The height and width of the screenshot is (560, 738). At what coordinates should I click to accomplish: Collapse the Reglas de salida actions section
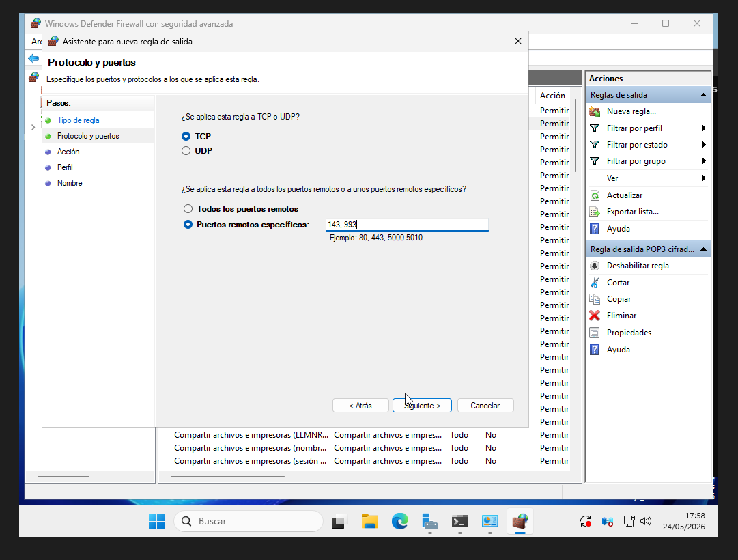[703, 95]
